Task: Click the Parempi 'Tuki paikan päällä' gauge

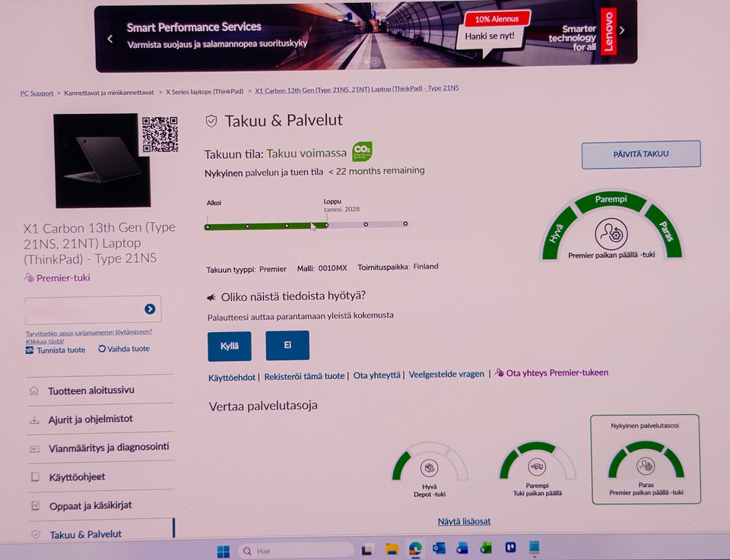Action: [538, 468]
